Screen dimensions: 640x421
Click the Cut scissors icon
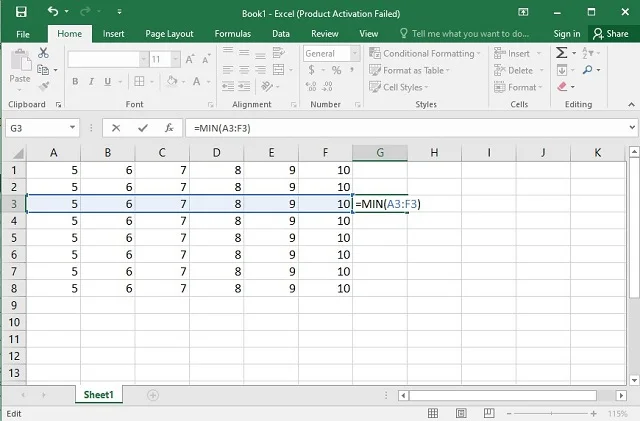point(43,53)
